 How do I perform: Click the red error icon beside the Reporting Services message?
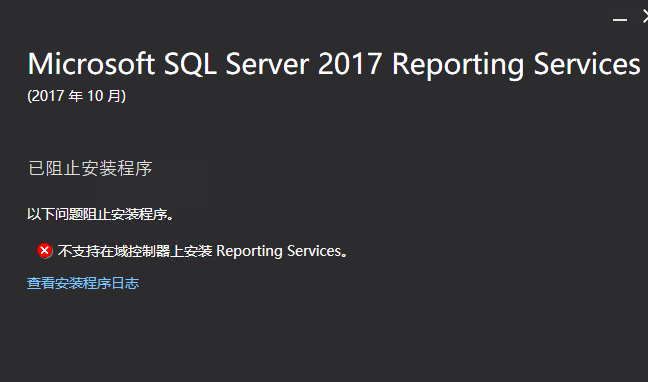pos(45,251)
